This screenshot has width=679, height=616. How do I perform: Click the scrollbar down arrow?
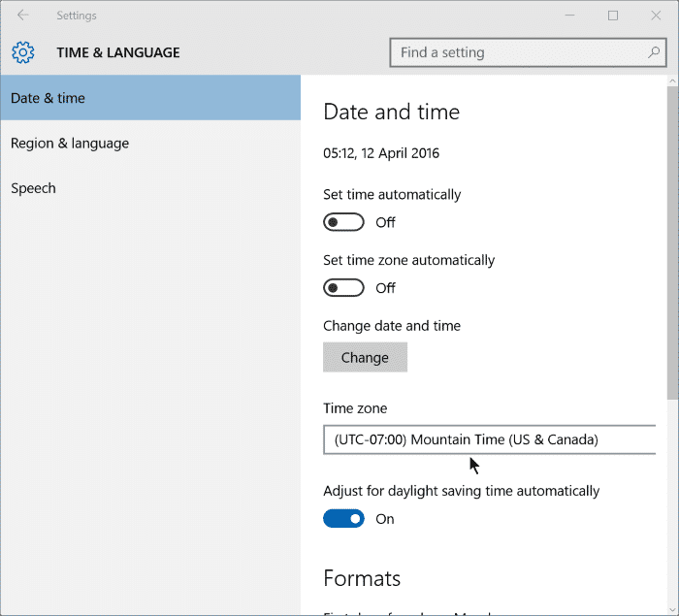coord(672,610)
